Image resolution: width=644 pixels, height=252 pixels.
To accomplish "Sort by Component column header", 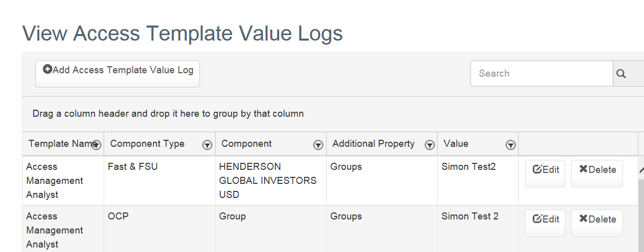I will click(246, 144).
